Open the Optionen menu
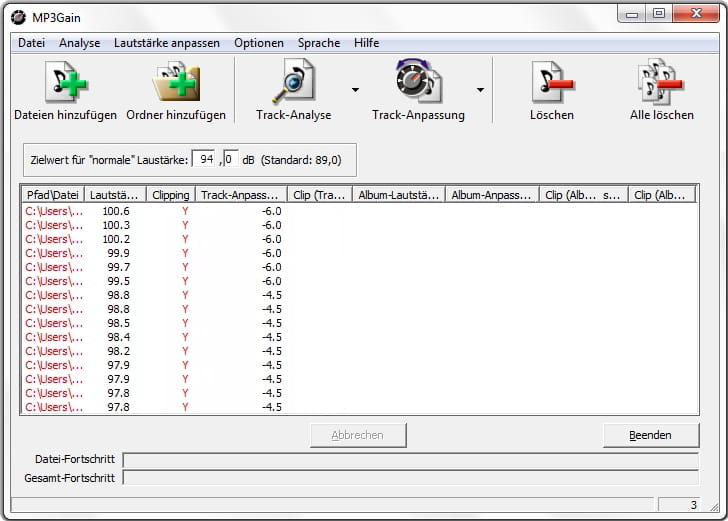728x521 pixels. click(259, 43)
